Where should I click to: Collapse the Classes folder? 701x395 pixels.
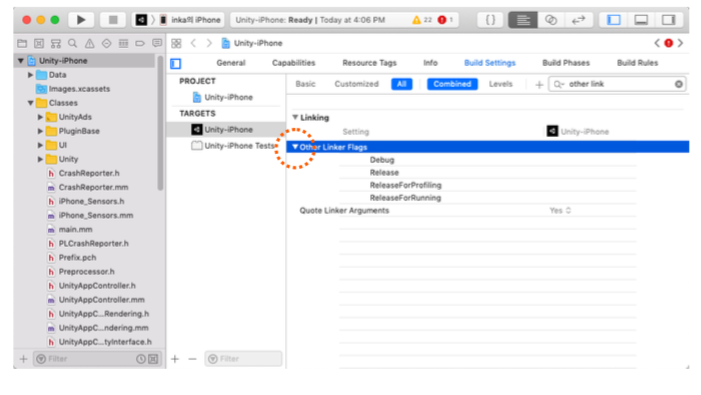coord(30,103)
